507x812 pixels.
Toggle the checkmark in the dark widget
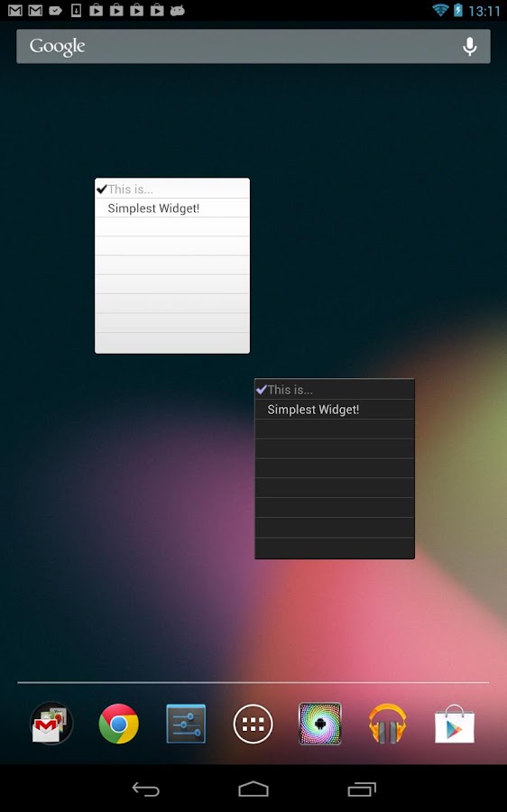tap(262, 390)
